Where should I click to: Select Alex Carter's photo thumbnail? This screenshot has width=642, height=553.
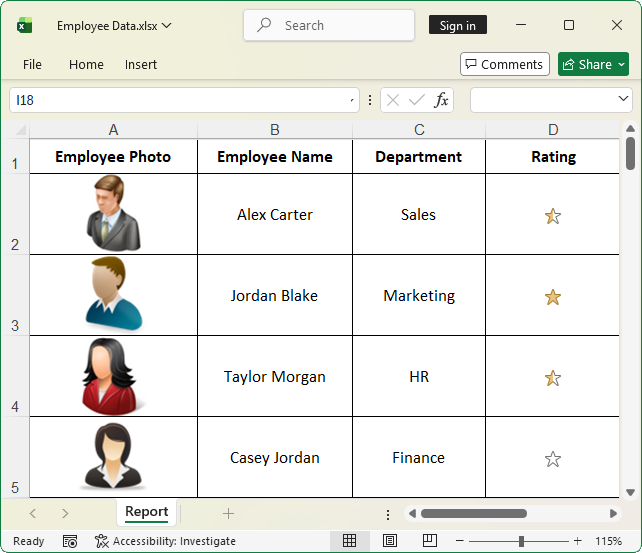[113, 213]
